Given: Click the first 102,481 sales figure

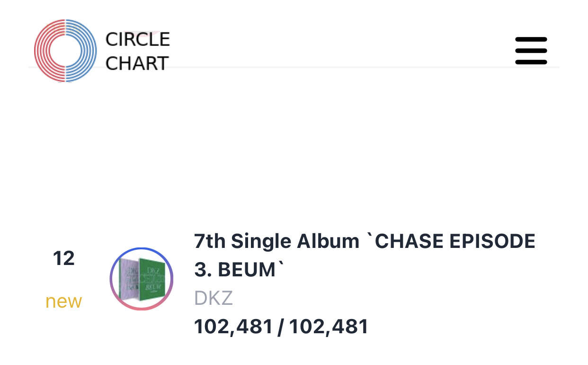Looking at the screenshot, I should point(234,327).
